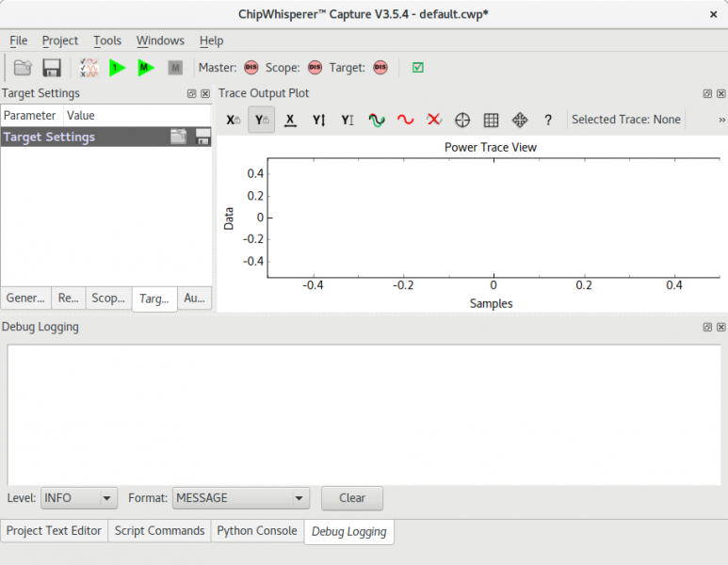Click the red X clear traces icon
This screenshot has height=565, width=728.
[x=434, y=120]
